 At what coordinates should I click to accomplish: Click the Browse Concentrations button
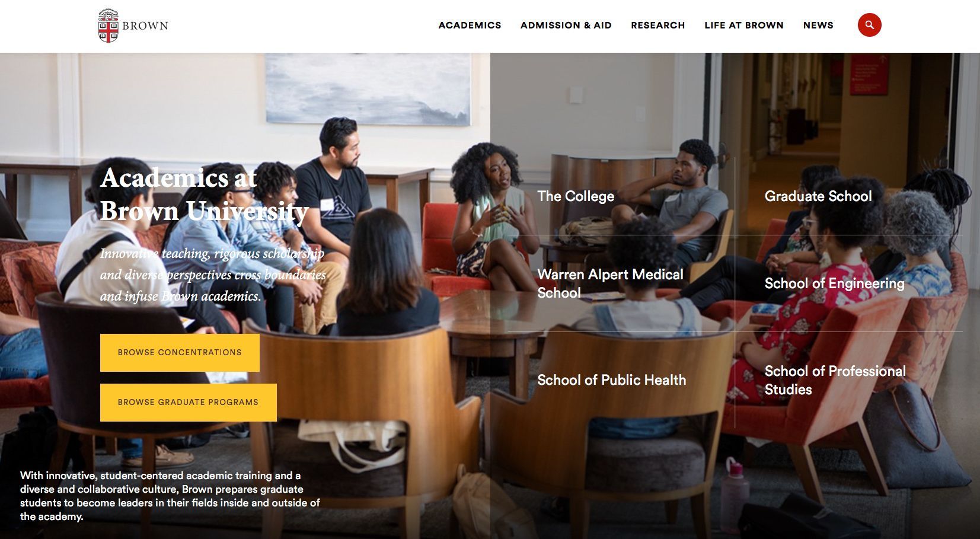[x=180, y=353]
